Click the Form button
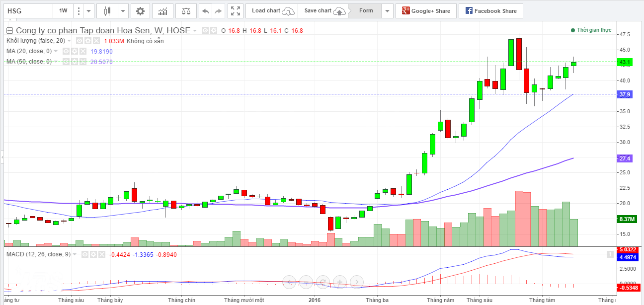This screenshot has height=305, width=644. coord(366,11)
